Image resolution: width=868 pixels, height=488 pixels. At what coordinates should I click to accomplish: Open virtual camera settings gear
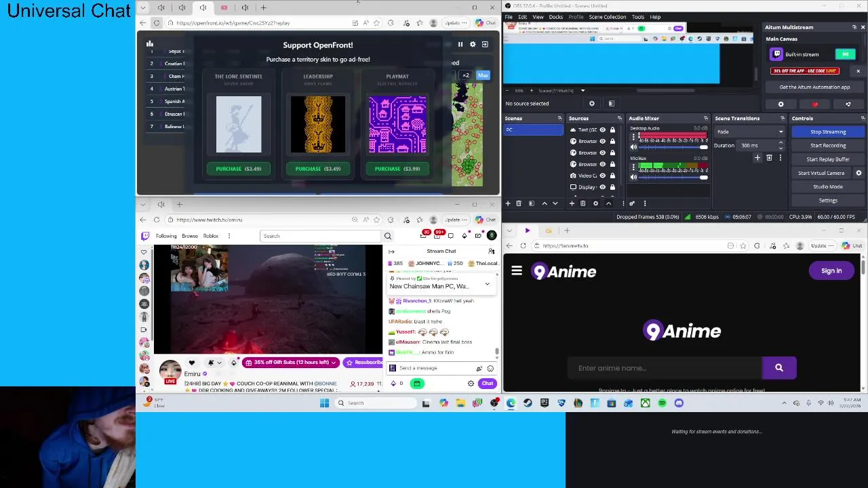click(859, 173)
